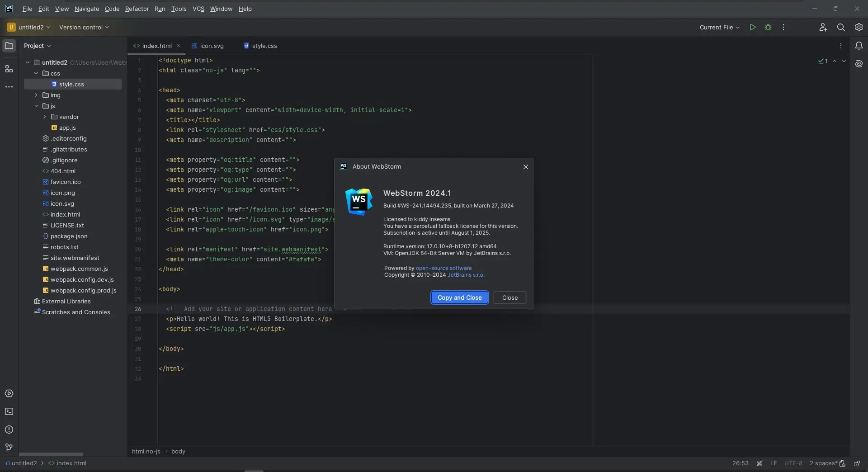
Task: Open editor tab options menu
Action: point(841,46)
